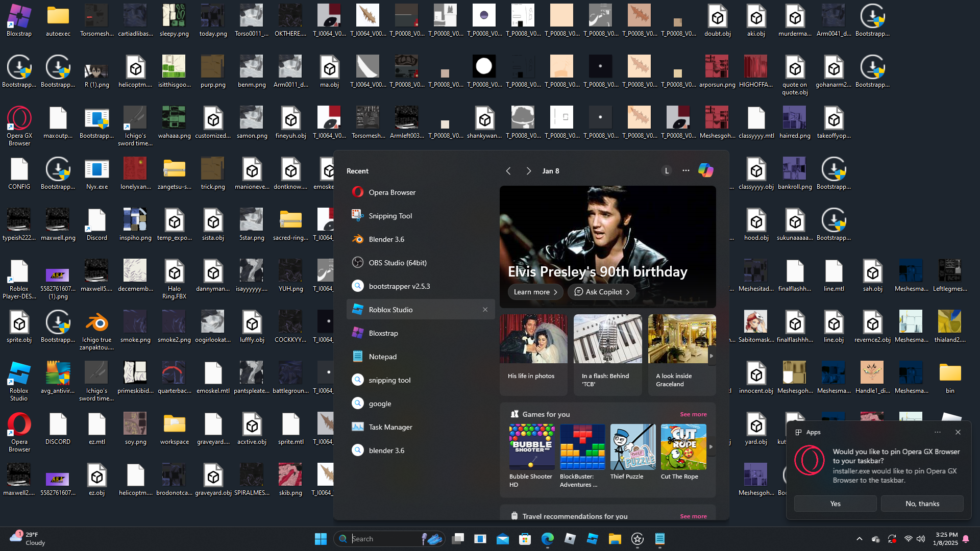Open Microsoft Edge from the taskbar
This screenshot has width=980, height=551.
click(x=547, y=539)
